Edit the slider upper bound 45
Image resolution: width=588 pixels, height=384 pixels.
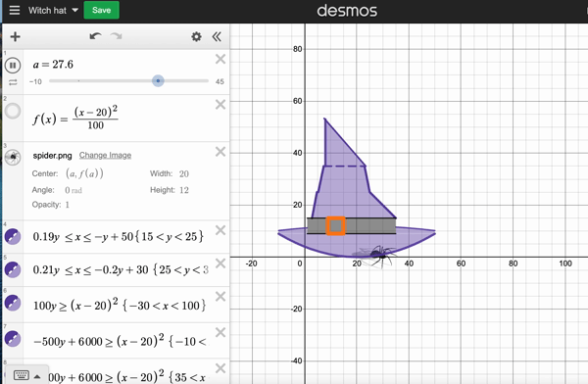[220, 81]
